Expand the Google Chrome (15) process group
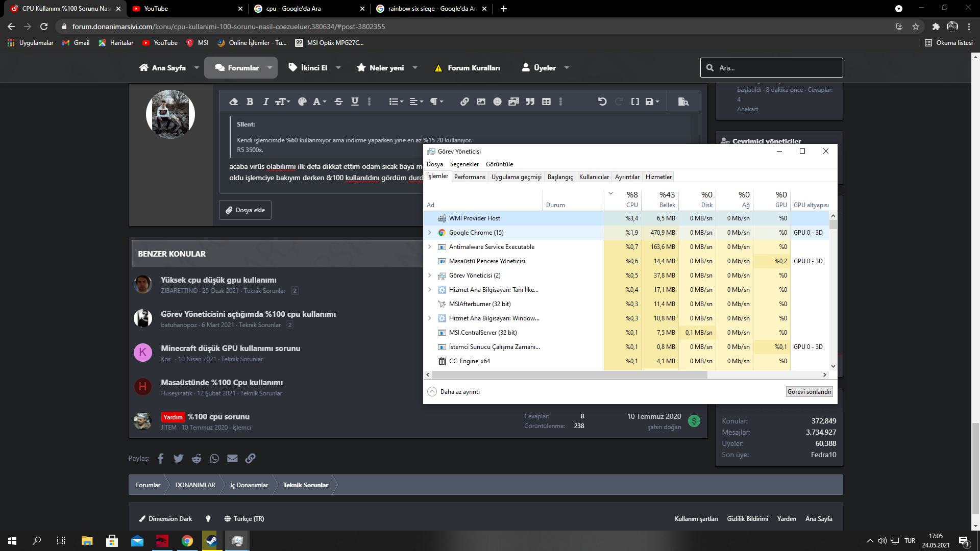980x551 pixels. pyautogui.click(x=429, y=233)
